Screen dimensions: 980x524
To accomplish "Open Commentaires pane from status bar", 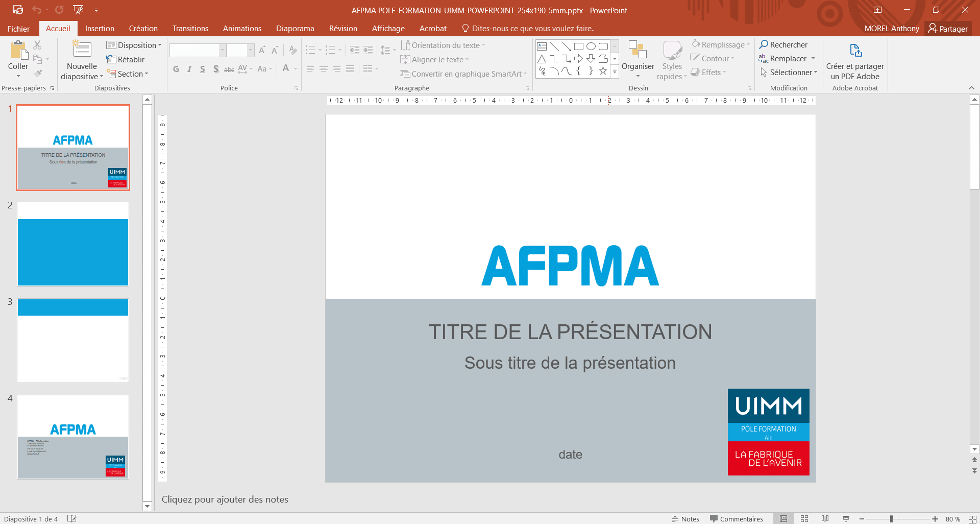I will [x=737, y=518].
